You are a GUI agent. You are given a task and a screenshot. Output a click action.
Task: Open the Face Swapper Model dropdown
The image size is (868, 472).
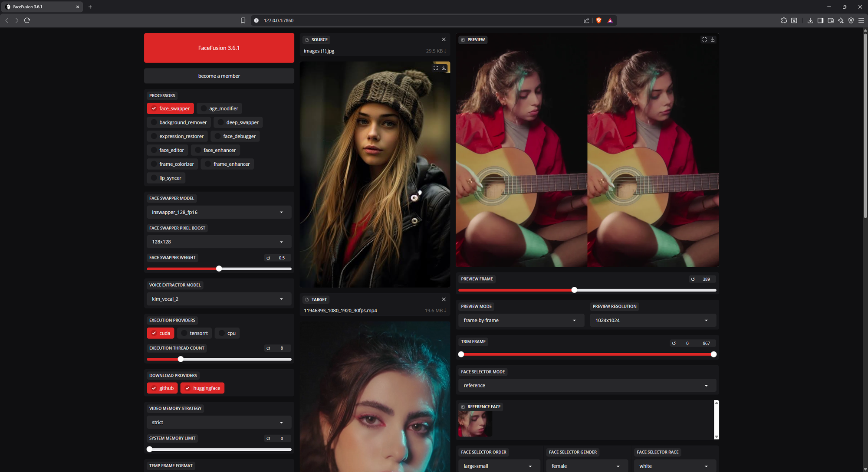click(x=219, y=212)
